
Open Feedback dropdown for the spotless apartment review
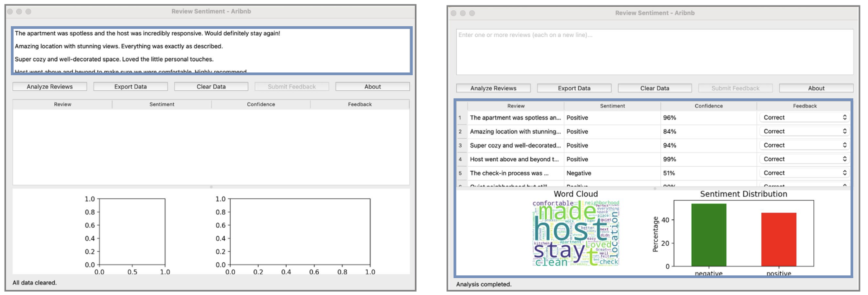[x=804, y=117]
